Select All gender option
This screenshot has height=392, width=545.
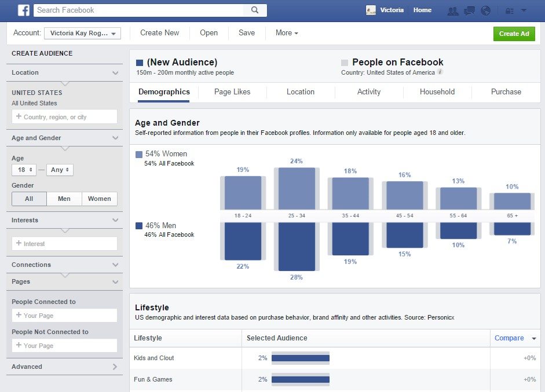tap(29, 199)
